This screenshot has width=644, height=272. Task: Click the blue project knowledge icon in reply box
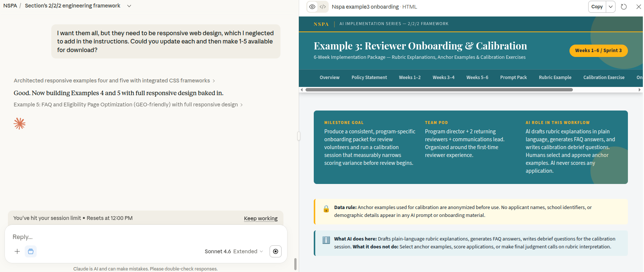click(31, 251)
